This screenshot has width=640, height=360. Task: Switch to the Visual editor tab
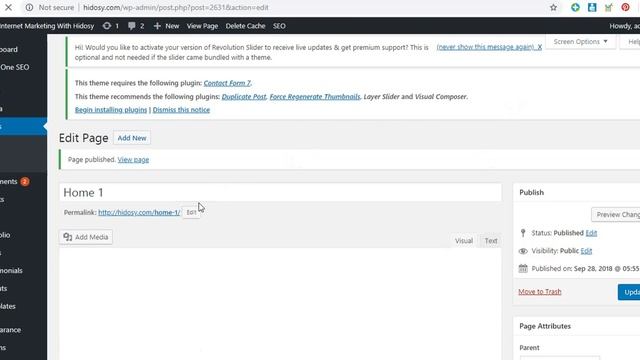464,241
